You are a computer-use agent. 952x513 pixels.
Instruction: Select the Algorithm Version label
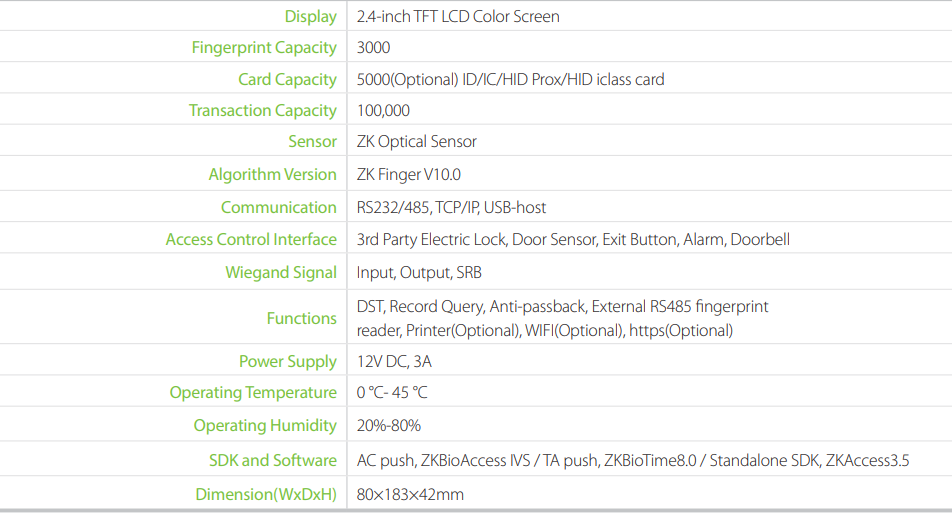click(272, 174)
